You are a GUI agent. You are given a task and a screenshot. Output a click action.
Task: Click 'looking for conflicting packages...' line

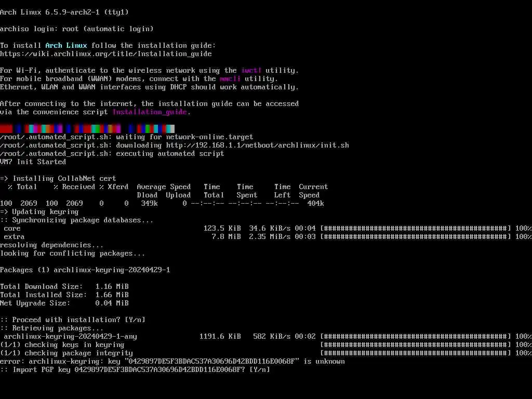73,254
